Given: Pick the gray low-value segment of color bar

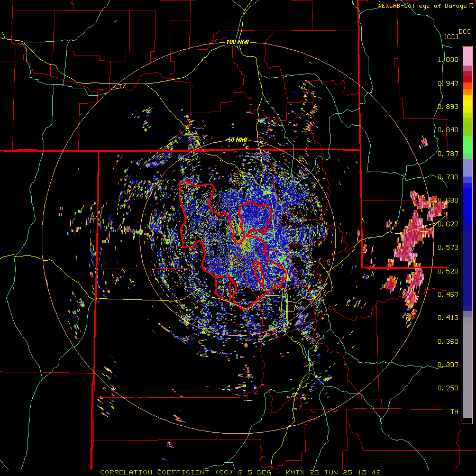Looking at the screenshot, I should click(467, 368).
